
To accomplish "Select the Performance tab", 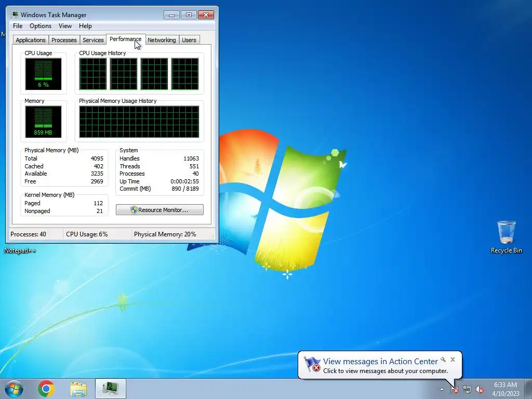I will coord(126,39).
